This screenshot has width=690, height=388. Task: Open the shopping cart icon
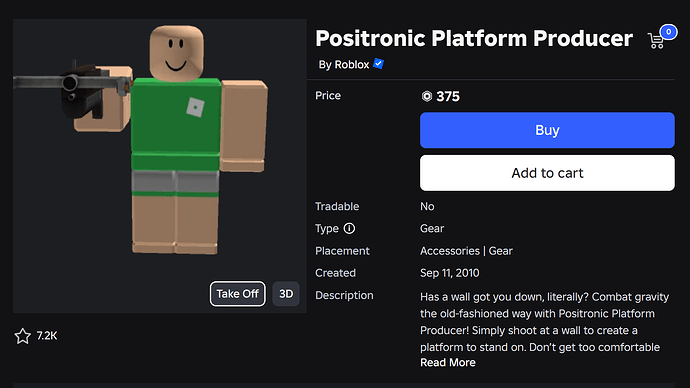(x=656, y=40)
